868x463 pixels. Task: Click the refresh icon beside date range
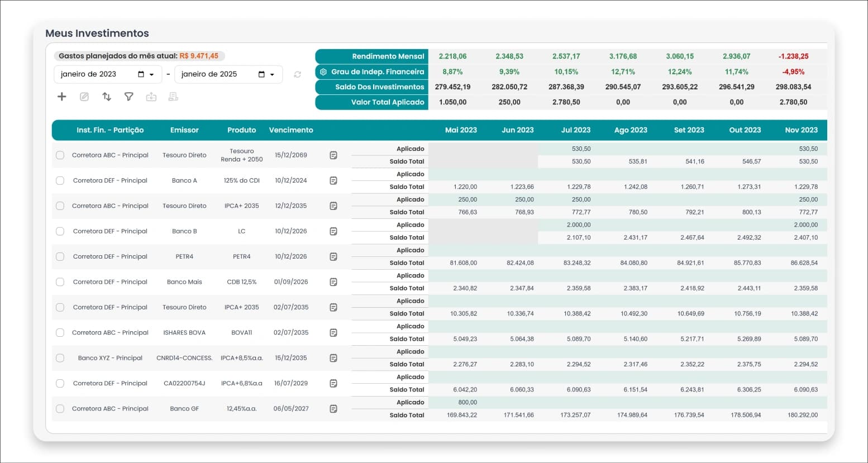pos(298,74)
